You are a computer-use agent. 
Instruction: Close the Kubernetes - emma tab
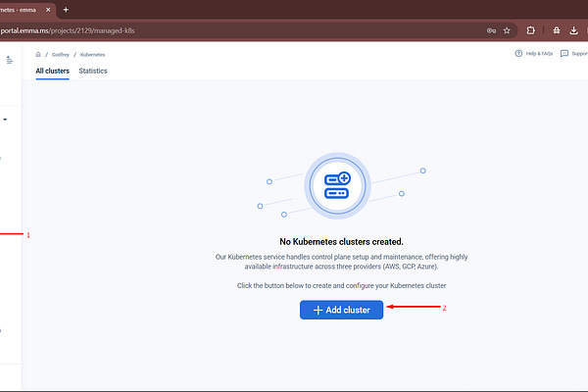pyautogui.click(x=48, y=10)
